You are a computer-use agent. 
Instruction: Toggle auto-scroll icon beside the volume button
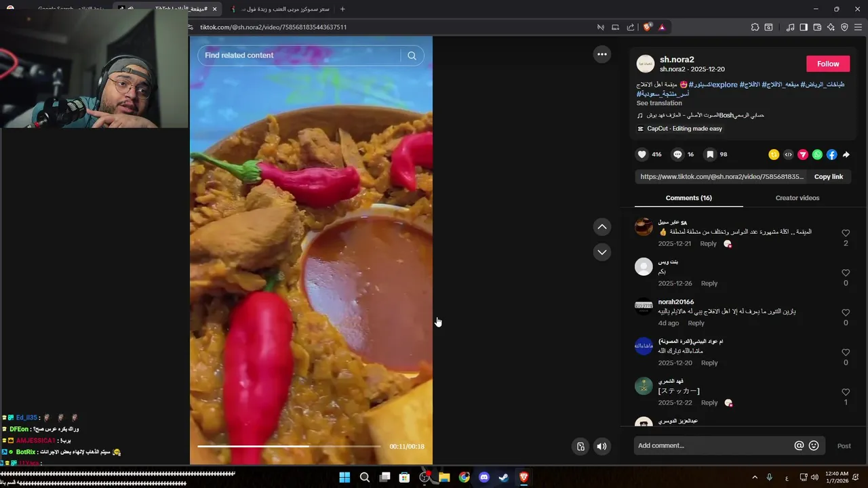[x=580, y=446]
